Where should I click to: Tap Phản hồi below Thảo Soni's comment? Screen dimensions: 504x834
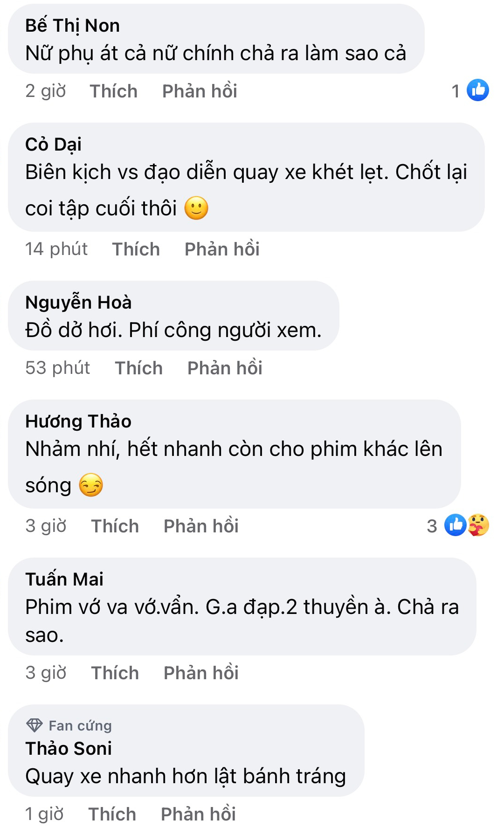[198, 814]
